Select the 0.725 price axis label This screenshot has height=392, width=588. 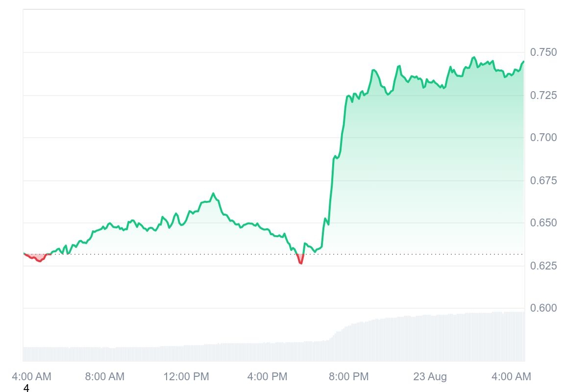pyautogui.click(x=543, y=95)
